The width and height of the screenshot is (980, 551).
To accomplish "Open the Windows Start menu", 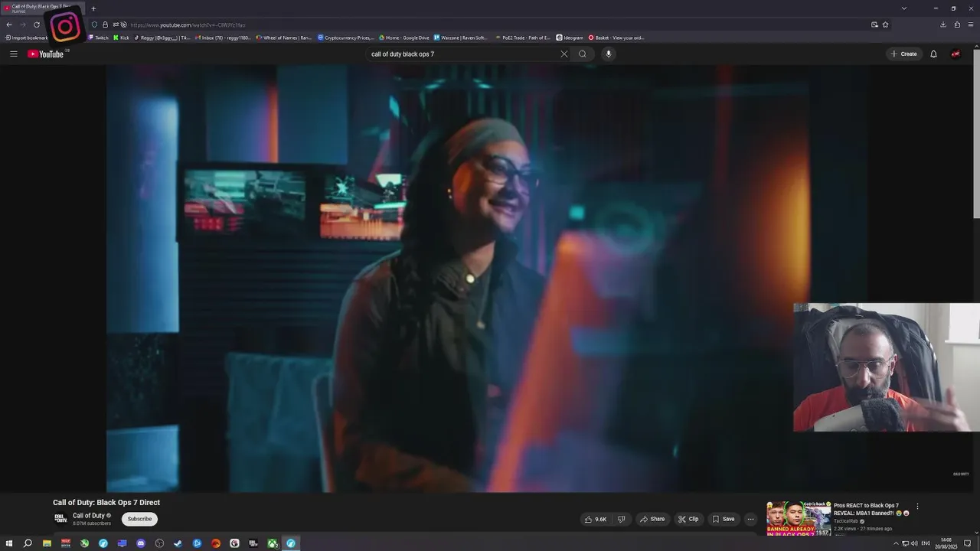I will coord(9,543).
